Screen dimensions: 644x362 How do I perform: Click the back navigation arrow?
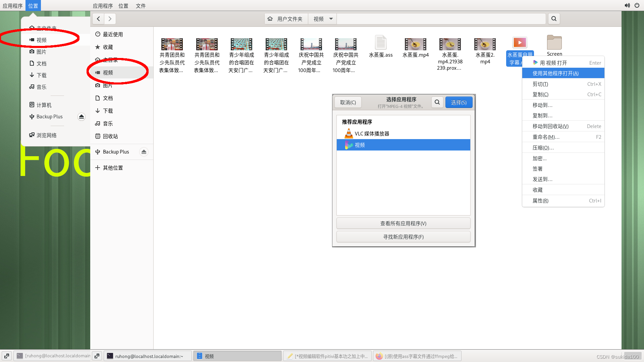(98, 19)
